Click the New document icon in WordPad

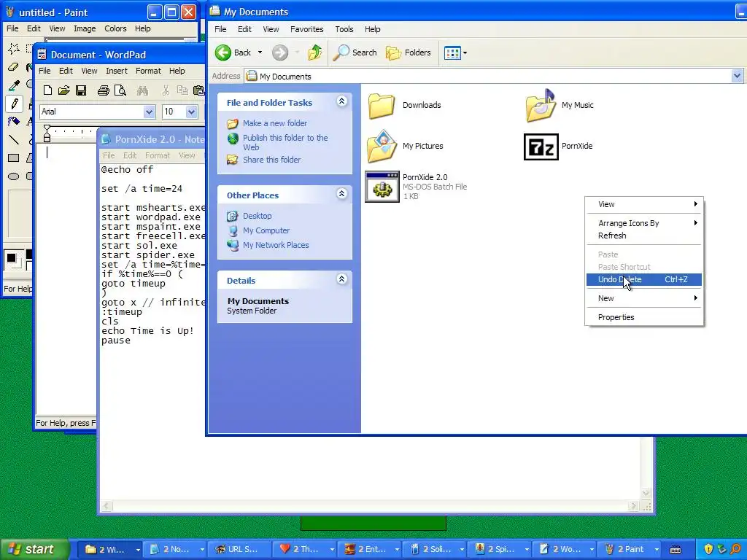[x=47, y=90]
